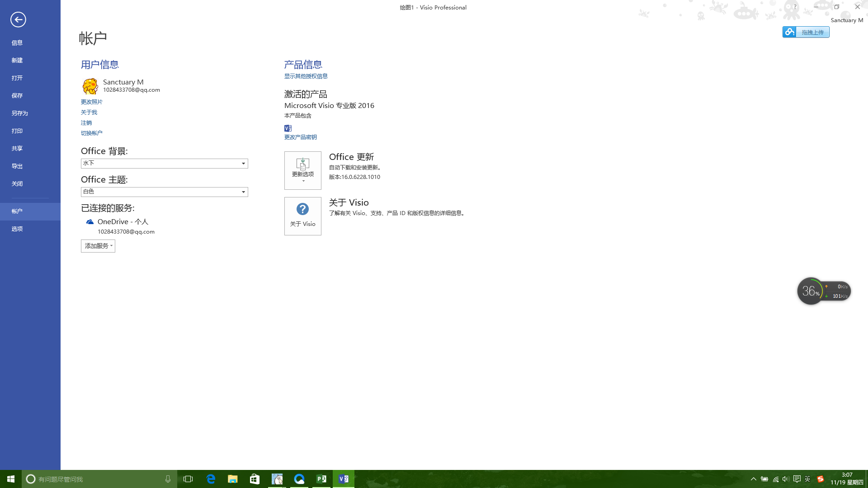Click the network speed readout beside 36%
The height and width of the screenshot is (488, 868).
click(x=837, y=291)
